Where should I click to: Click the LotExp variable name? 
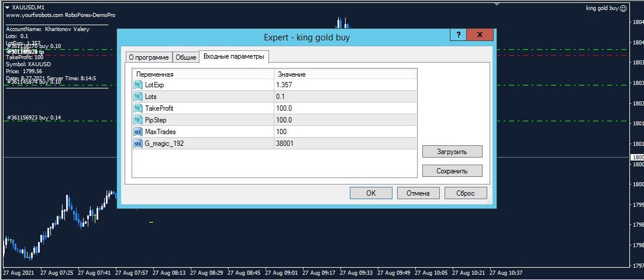point(154,85)
